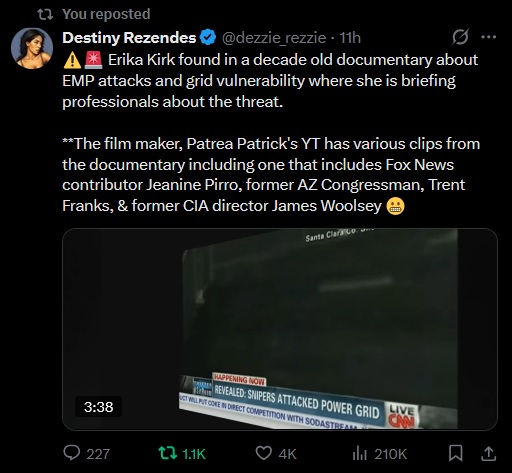Bookmark this post

(455, 454)
